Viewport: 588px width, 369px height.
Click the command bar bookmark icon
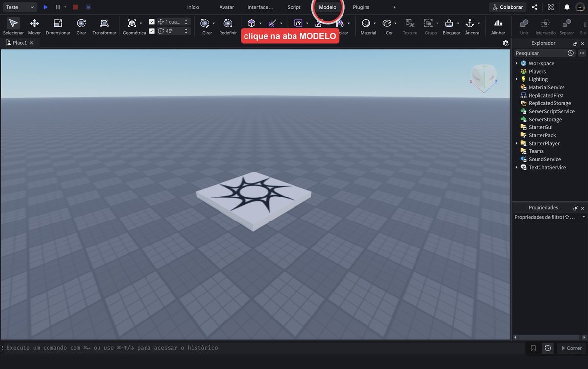(533, 348)
